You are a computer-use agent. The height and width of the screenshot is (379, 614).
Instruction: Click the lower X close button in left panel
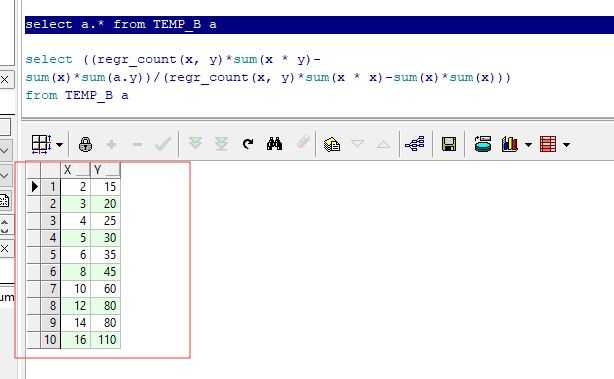pos(5,248)
